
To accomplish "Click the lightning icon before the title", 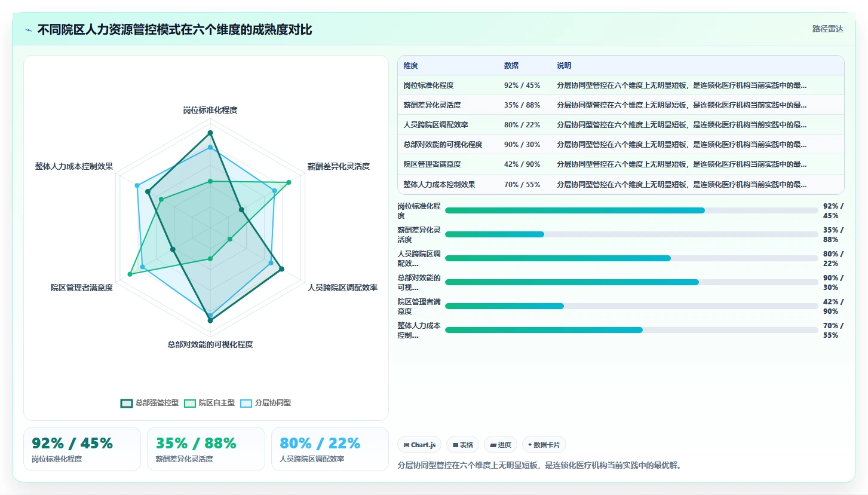I will (x=29, y=30).
